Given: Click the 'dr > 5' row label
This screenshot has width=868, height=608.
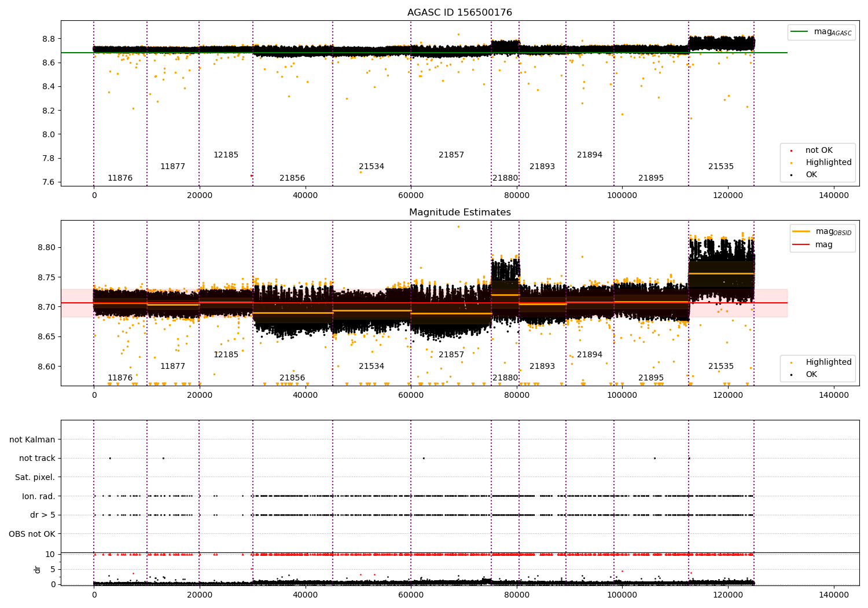Looking at the screenshot, I should [43, 515].
